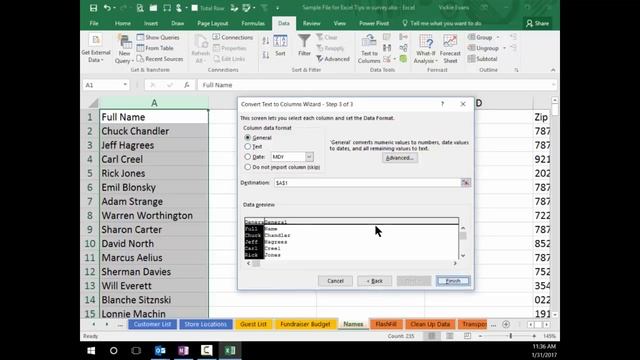Screen dimensions: 640x360
Task: Open the File tab
Action: 94,23
